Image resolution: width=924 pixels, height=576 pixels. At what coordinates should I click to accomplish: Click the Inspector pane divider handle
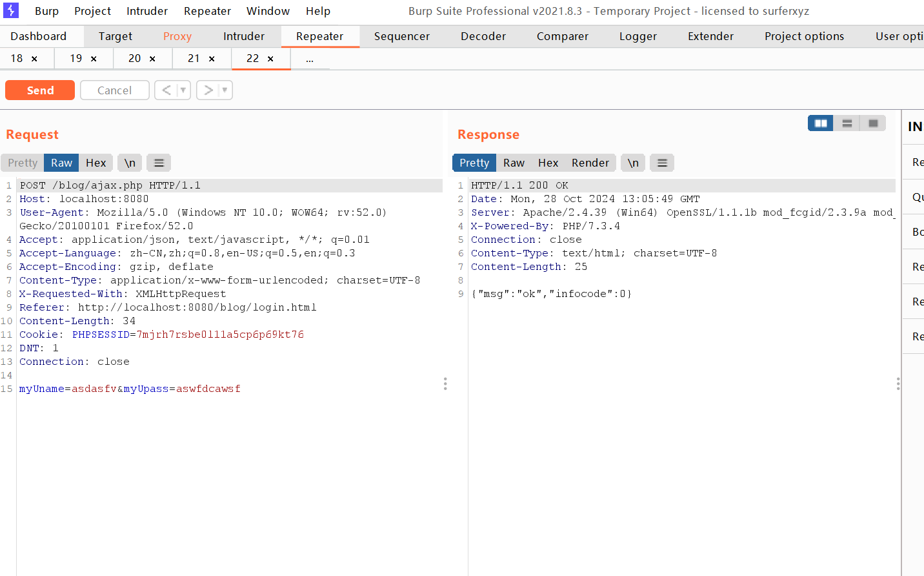click(x=898, y=384)
